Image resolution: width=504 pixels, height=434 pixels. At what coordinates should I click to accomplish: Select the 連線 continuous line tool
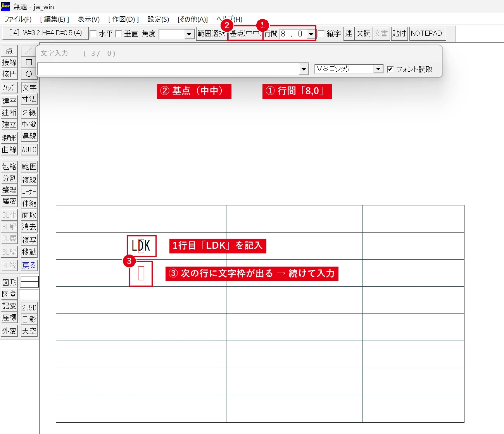(x=29, y=136)
